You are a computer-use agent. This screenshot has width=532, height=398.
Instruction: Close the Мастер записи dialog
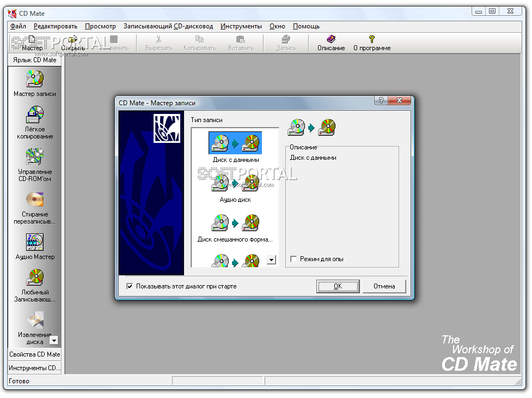coord(399,100)
